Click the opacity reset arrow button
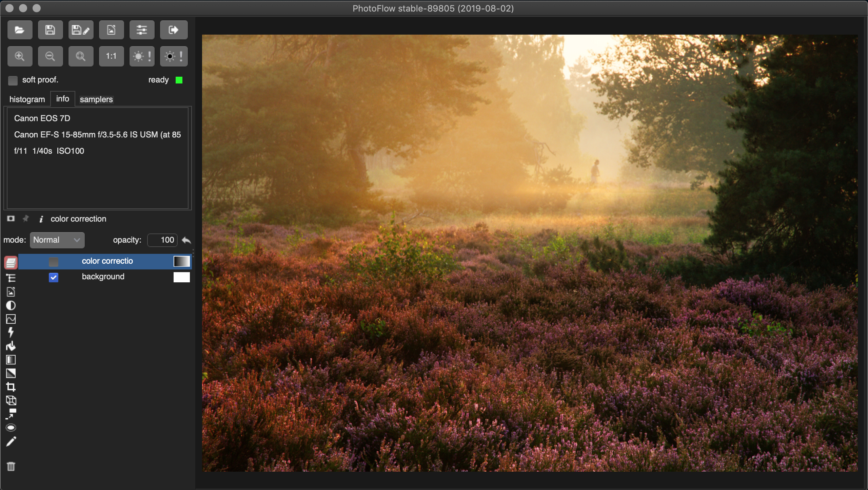The height and width of the screenshot is (490, 868). pyautogui.click(x=186, y=241)
